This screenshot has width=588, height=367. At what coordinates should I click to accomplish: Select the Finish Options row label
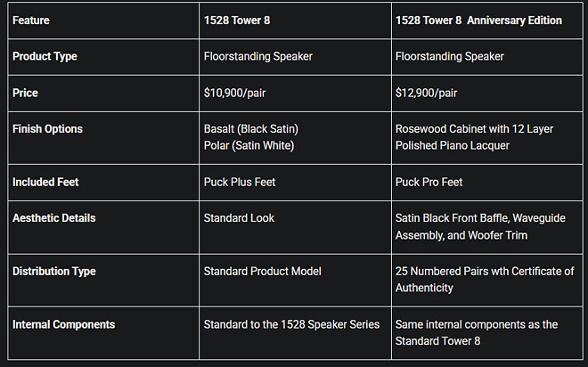[47, 128]
